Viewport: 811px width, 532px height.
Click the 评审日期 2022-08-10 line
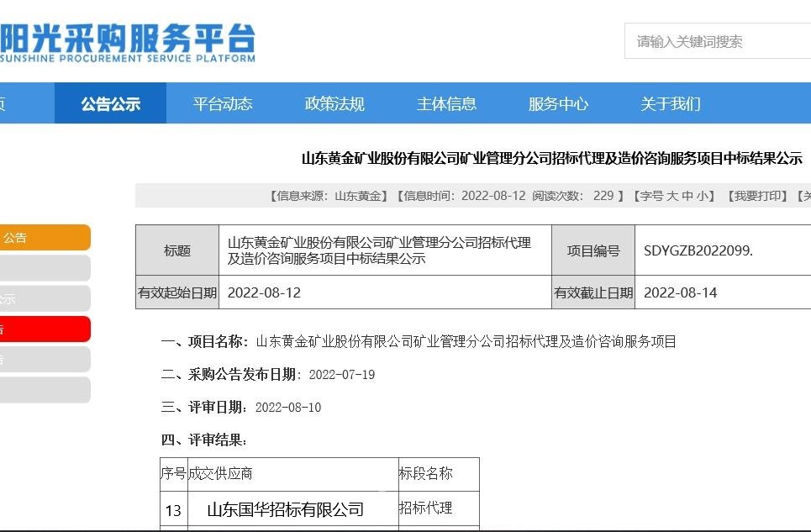click(241, 408)
